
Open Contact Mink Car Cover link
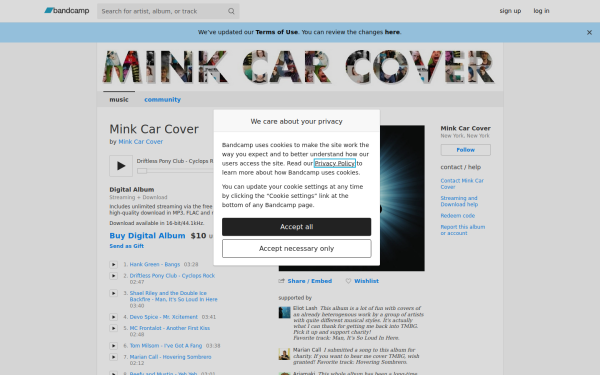tap(462, 184)
